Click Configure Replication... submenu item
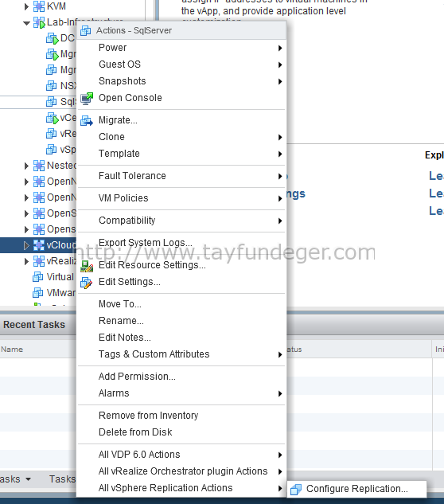Image resolution: width=444 pixels, height=504 pixels. point(356,489)
